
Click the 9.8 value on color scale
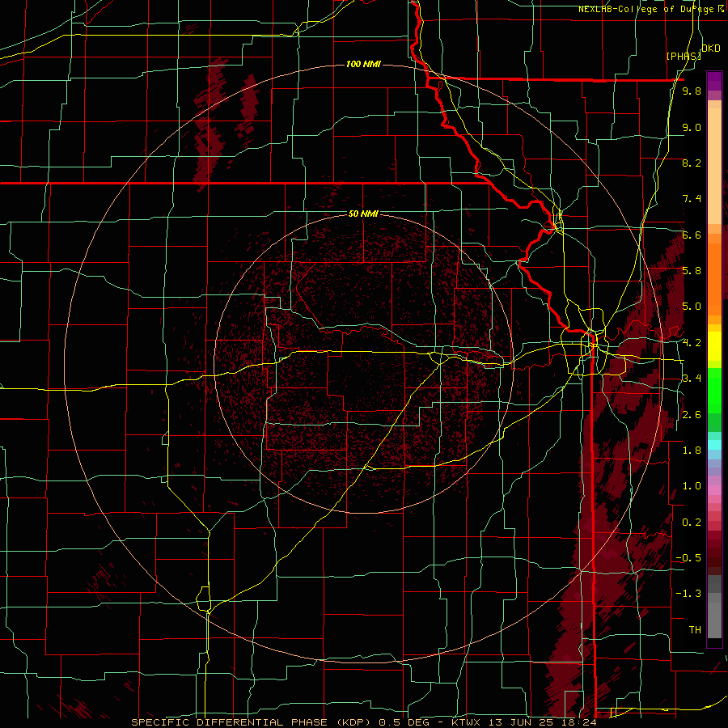(692, 91)
